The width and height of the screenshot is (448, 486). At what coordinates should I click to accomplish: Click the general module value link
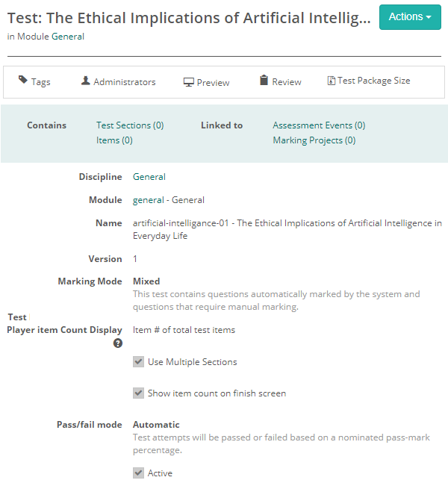[x=148, y=200]
